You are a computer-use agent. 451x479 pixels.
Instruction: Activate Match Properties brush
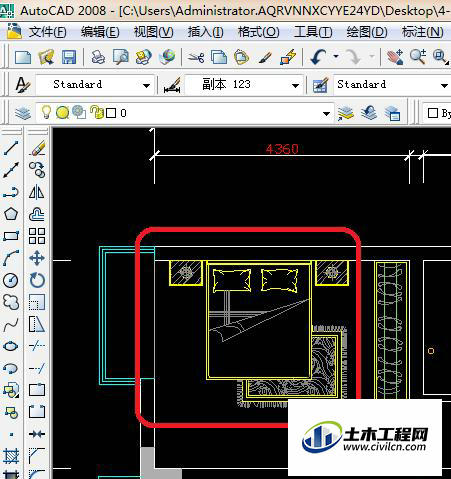265,57
